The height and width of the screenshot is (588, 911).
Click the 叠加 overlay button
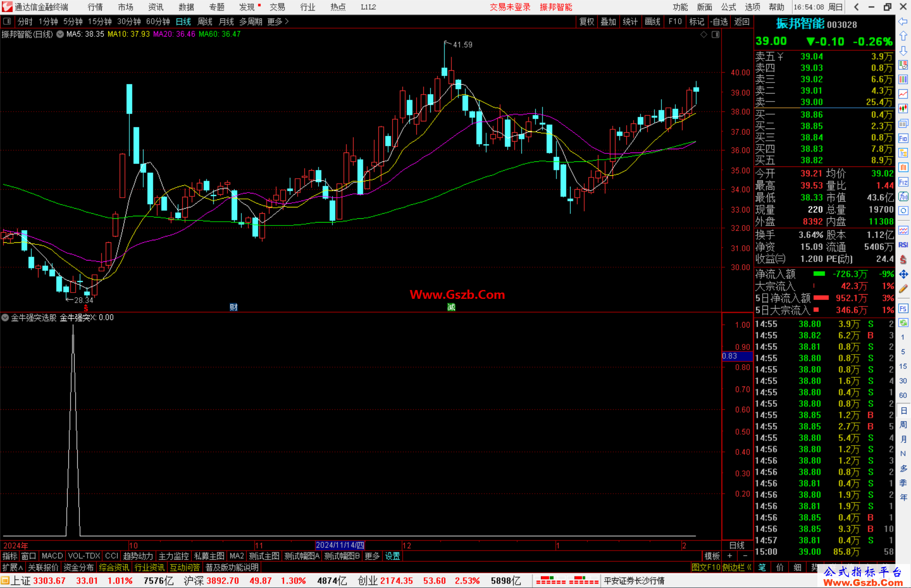(608, 21)
